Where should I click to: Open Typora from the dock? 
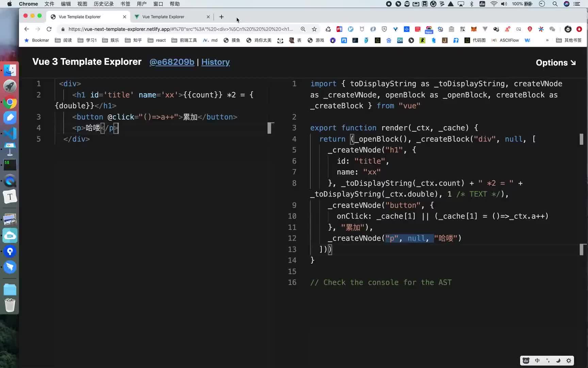click(x=10, y=197)
